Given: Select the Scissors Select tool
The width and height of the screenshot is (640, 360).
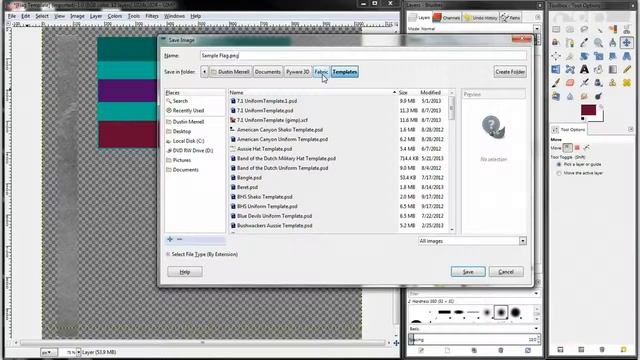Looking at the screenshot, I should point(627,29).
